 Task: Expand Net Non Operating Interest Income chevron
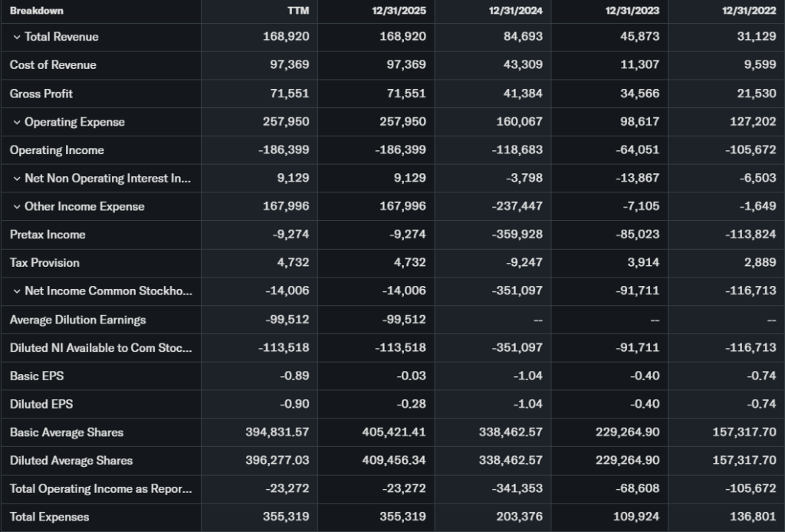(x=17, y=179)
